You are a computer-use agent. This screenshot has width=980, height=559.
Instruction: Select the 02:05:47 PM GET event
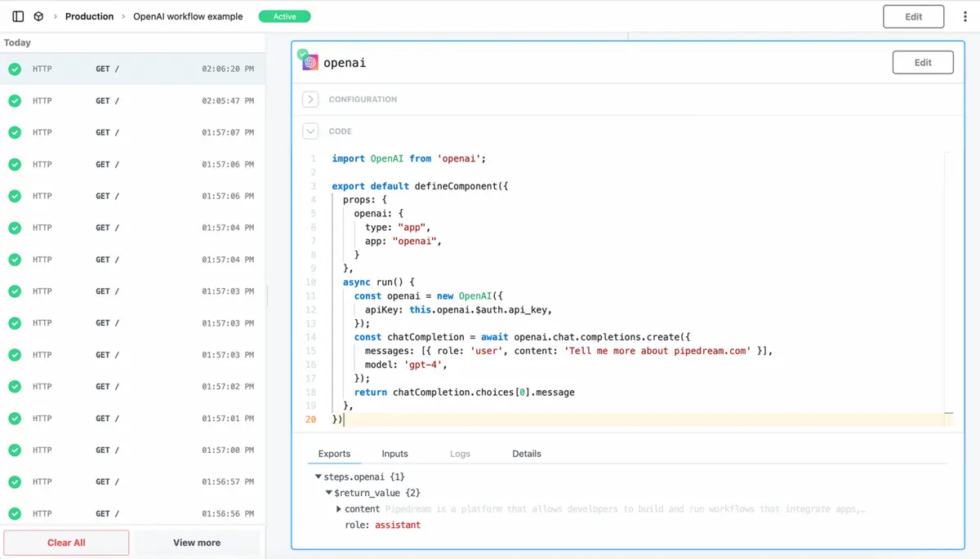(132, 101)
